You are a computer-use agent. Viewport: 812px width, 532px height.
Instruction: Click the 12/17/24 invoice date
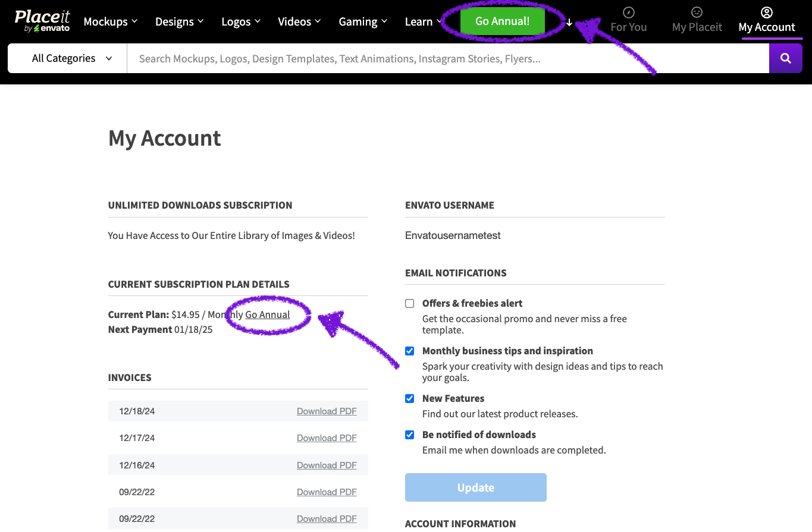tap(137, 438)
